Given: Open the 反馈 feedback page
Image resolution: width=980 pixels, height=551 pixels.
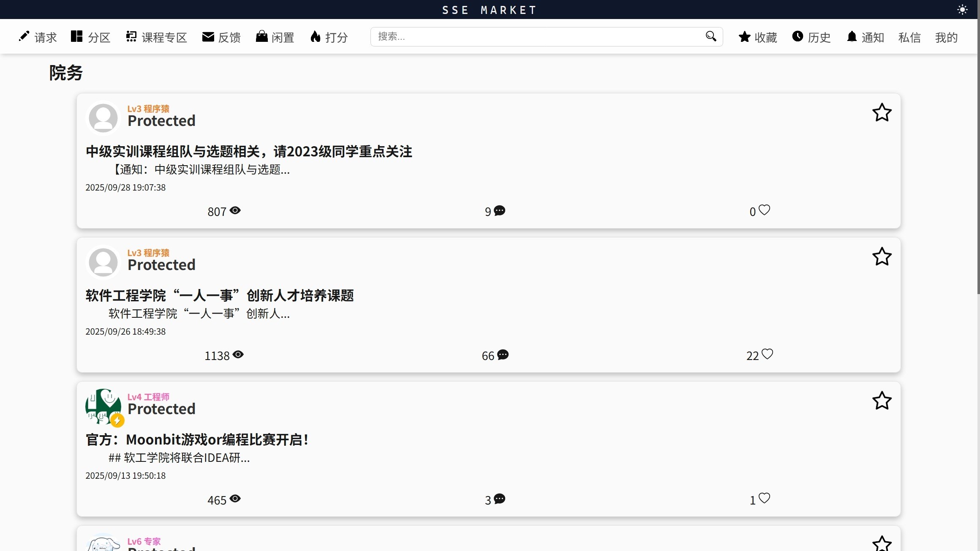Looking at the screenshot, I should click(x=221, y=37).
